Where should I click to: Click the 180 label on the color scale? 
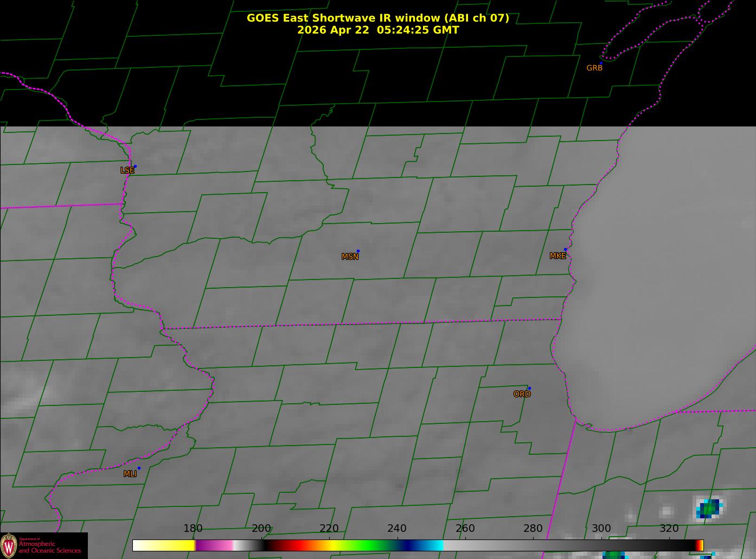[x=193, y=528]
